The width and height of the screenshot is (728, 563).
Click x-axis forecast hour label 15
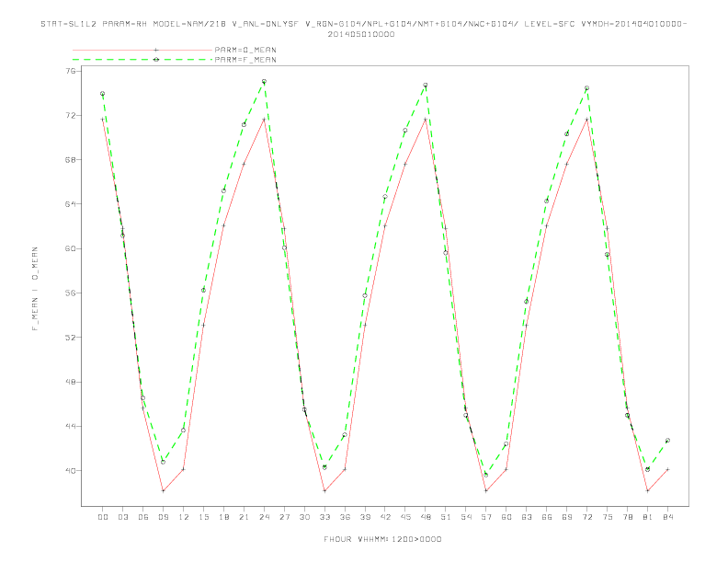[203, 517]
